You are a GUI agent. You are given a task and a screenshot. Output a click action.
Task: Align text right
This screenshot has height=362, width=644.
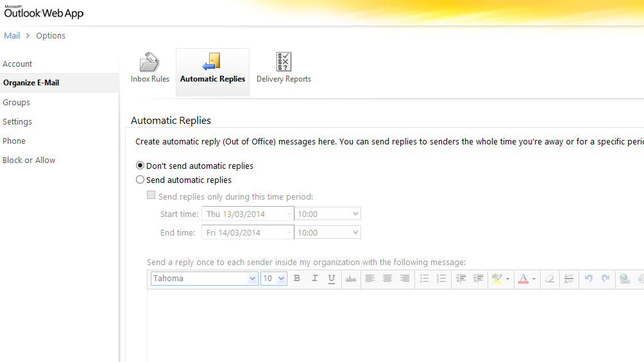[405, 279]
